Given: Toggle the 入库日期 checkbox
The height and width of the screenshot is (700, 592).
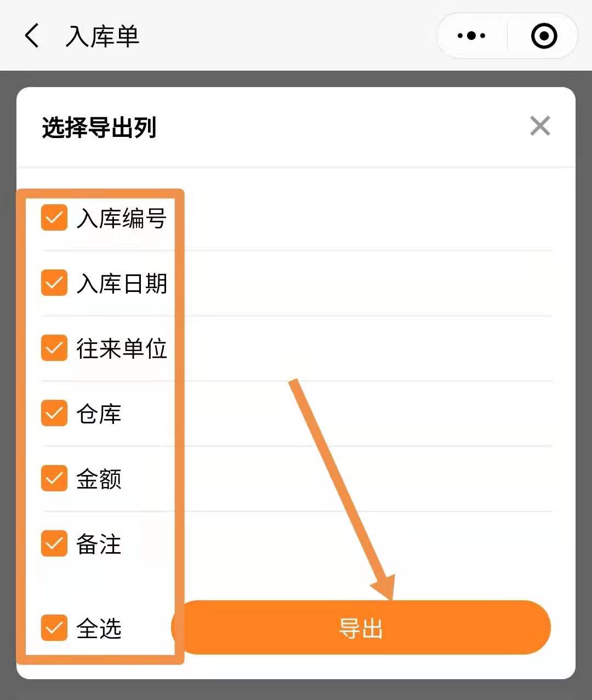Looking at the screenshot, I should pos(54,283).
